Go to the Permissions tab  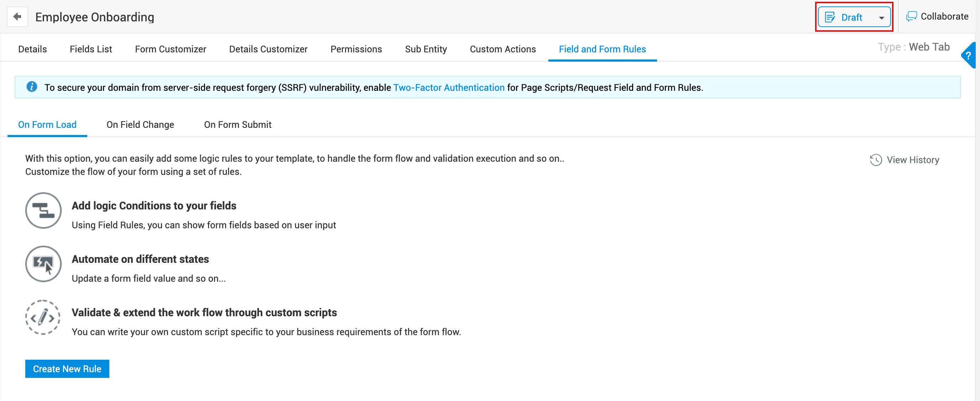click(356, 49)
